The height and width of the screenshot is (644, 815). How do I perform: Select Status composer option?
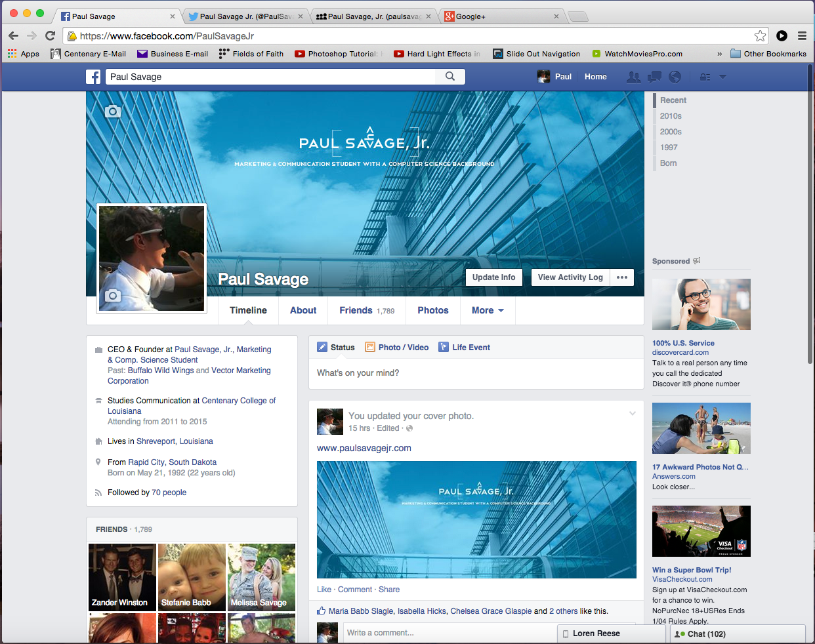(x=336, y=347)
